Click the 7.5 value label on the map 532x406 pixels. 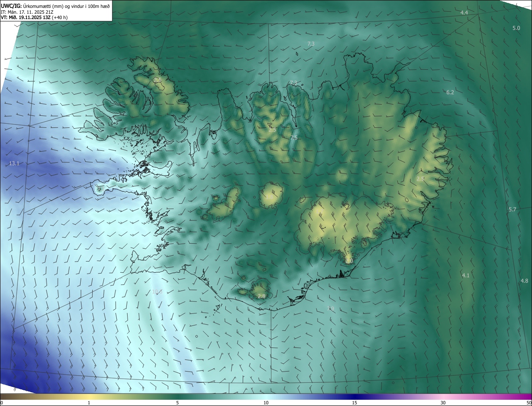pyautogui.click(x=294, y=138)
